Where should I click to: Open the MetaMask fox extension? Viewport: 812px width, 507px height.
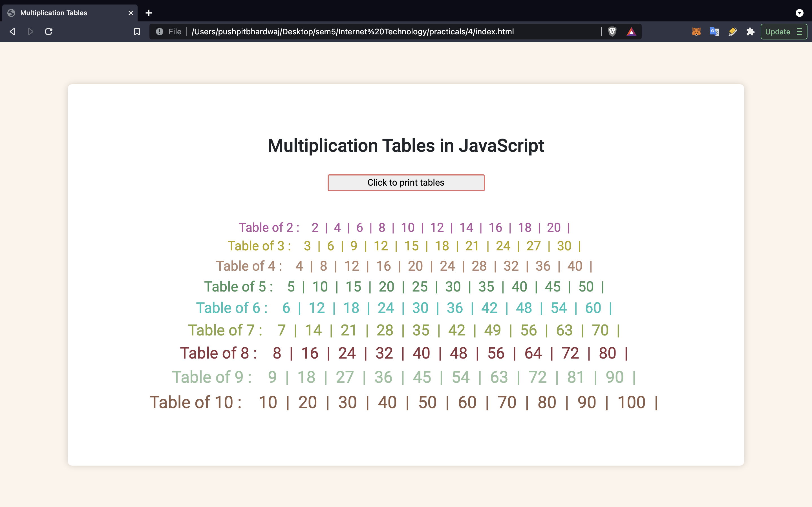click(696, 32)
